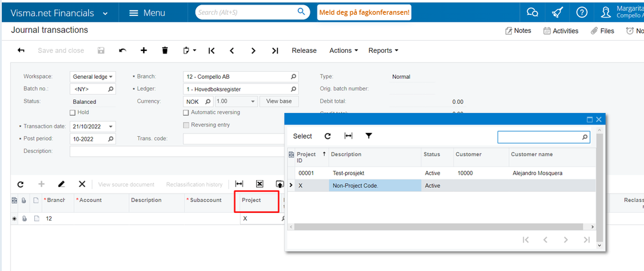Go to the previous record
Viewport: 644px width, 271px height.
coord(232,50)
